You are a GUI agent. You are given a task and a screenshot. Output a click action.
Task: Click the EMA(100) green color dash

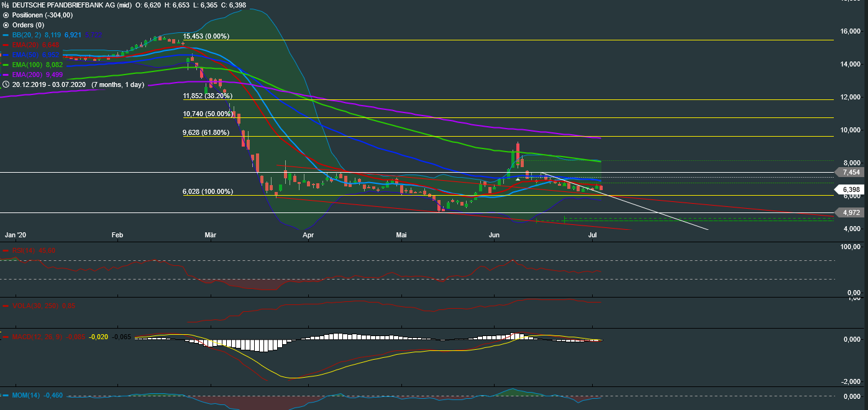[x=6, y=65]
